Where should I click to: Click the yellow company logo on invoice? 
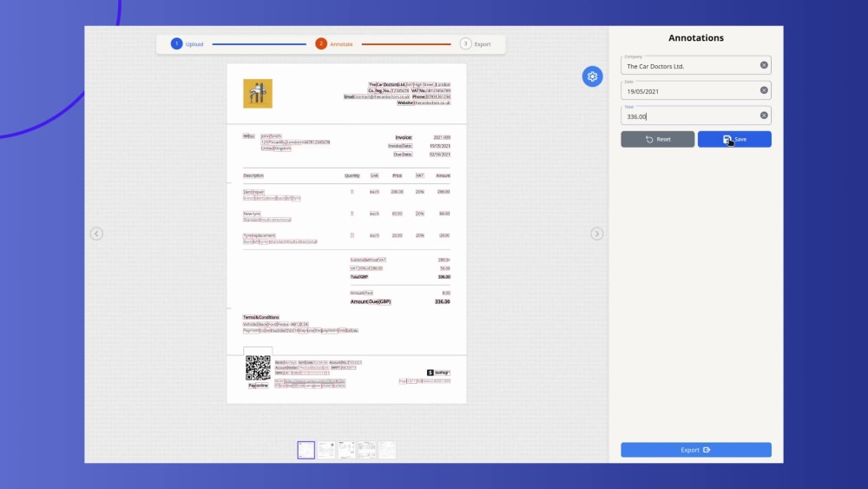click(x=258, y=94)
